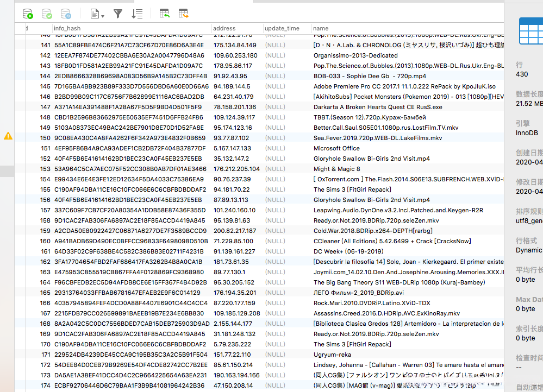
Task: Select the 'Might & Magic 8' name cell
Action: click(x=336, y=169)
